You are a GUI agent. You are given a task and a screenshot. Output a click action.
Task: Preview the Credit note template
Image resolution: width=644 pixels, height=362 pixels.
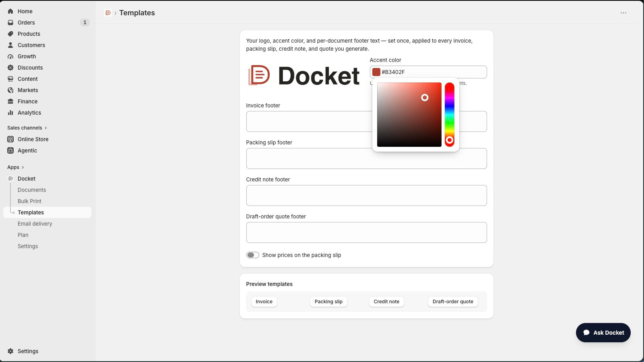(386, 302)
